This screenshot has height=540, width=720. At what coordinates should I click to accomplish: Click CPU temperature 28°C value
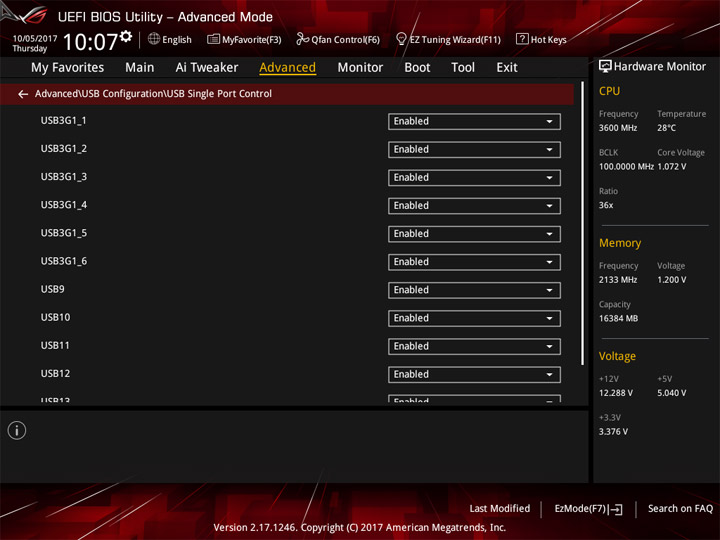point(666,128)
